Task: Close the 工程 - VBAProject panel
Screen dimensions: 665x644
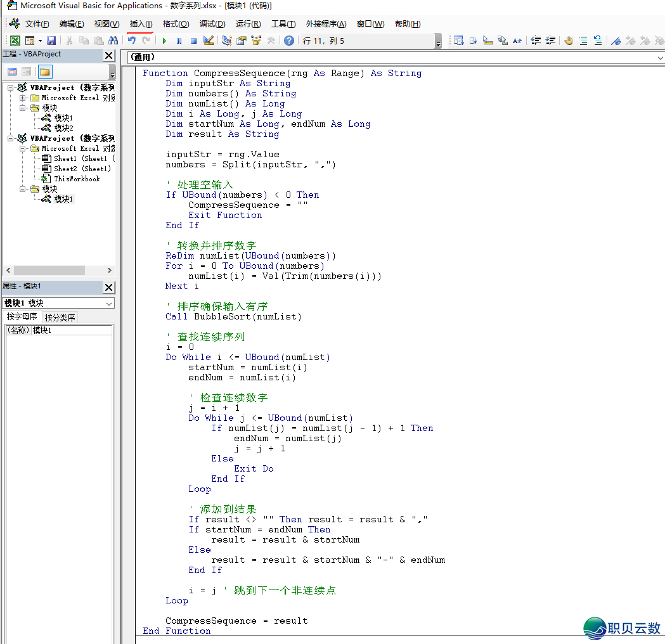Action: (109, 55)
